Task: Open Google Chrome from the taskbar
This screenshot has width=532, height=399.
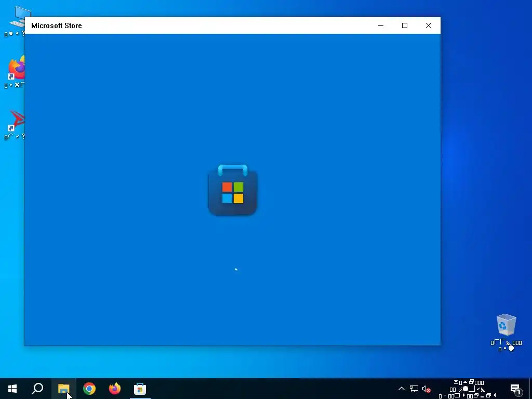Action: pyautogui.click(x=89, y=389)
